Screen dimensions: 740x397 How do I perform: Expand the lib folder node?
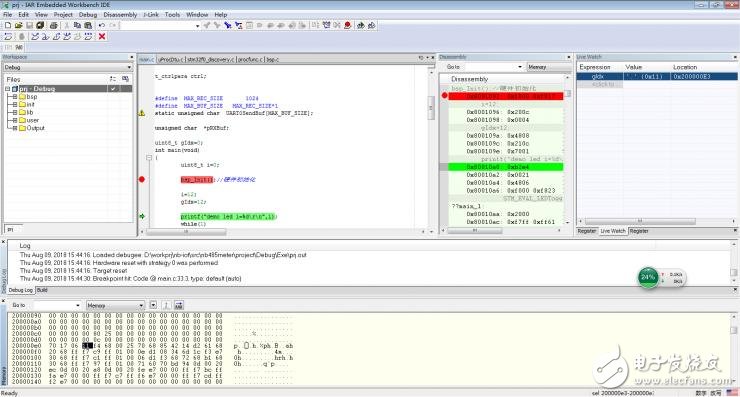[x=15, y=112]
